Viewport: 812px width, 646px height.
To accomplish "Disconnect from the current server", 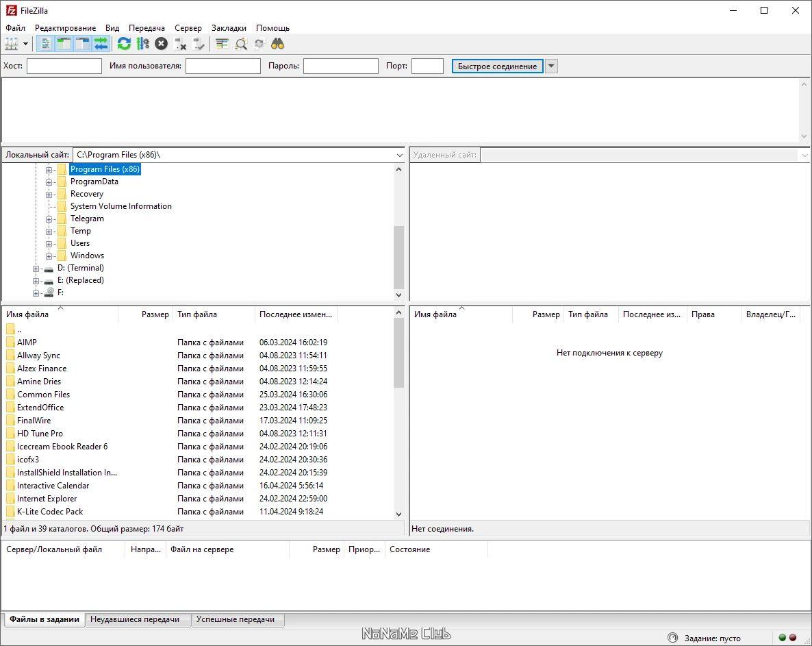I will (180, 44).
